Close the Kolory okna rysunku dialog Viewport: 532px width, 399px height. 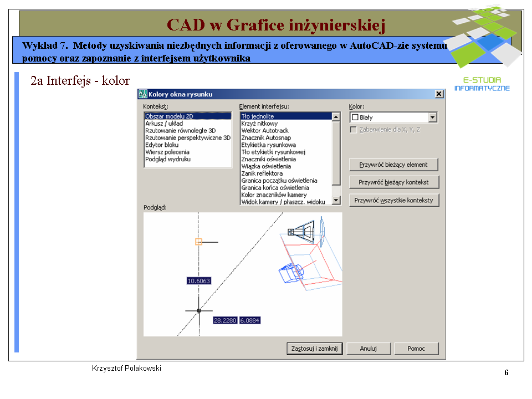439,94
